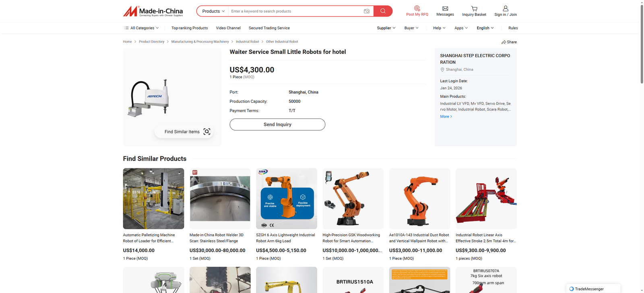The width and height of the screenshot is (644, 293).
Task: Click the Sign in / Join icon
Action: point(506,8)
